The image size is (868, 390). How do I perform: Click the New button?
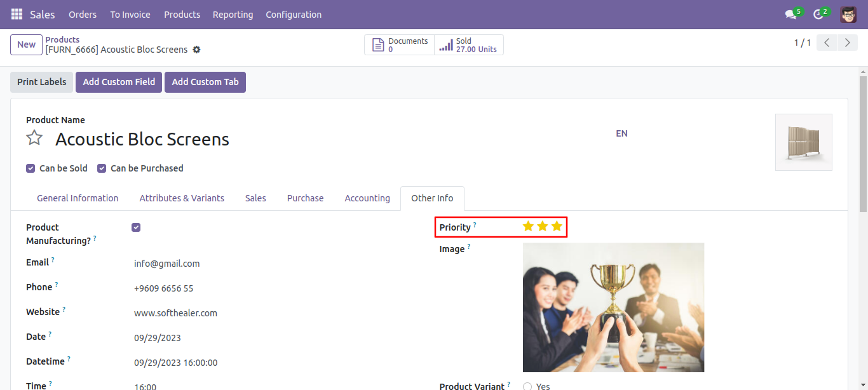27,44
